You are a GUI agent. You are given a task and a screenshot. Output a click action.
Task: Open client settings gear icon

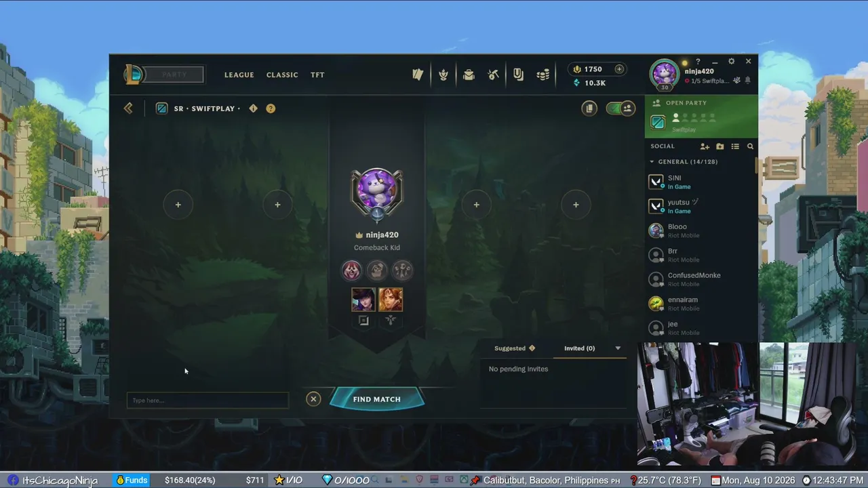point(731,61)
